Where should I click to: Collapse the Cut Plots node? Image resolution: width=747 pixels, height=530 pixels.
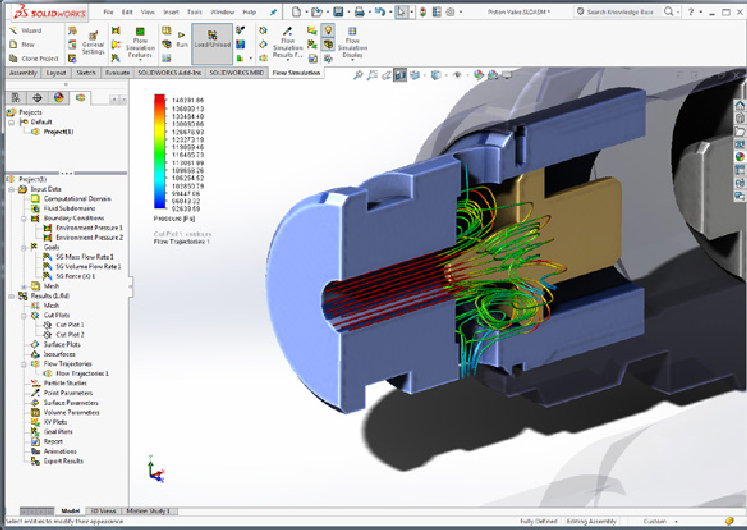coord(23,315)
